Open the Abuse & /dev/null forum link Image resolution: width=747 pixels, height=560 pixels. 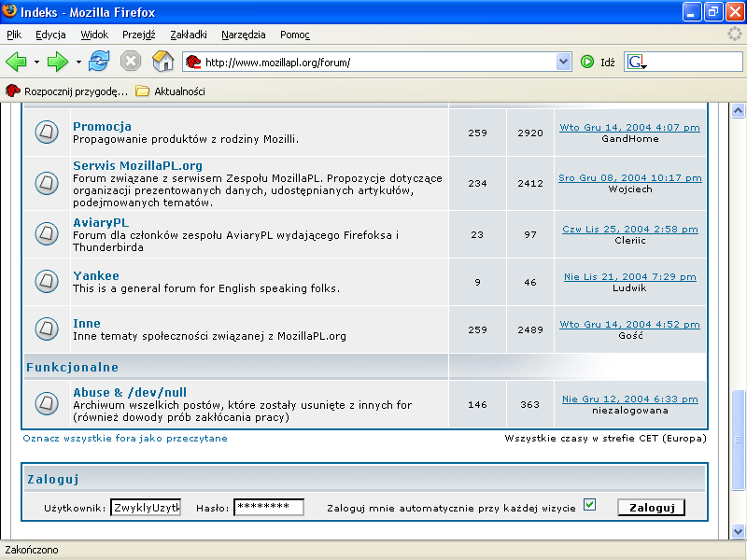click(130, 392)
